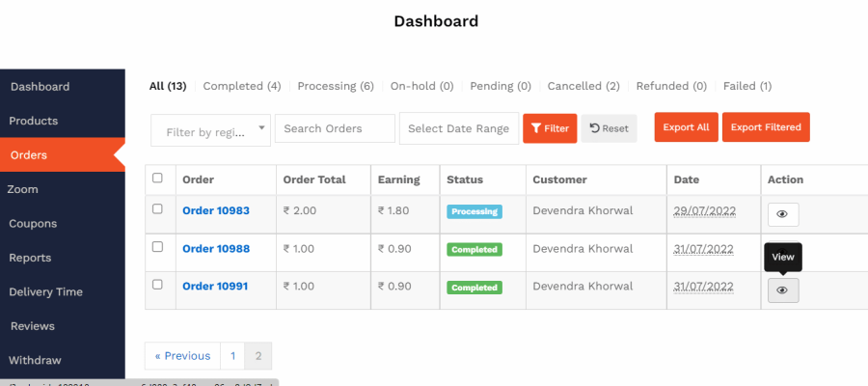Screen dimensions: 868x386
Task: Click the Processing status badge
Action: pyautogui.click(x=475, y=211)
